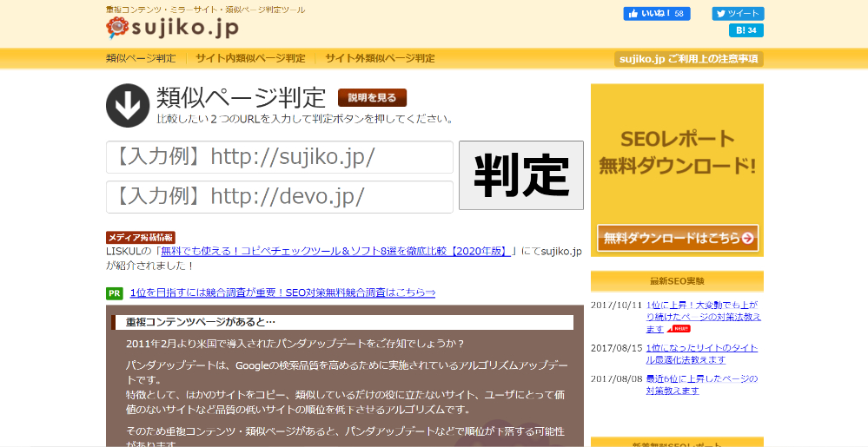Click the Hatena B! 34 bookmark button

click(x=746, y=30)
